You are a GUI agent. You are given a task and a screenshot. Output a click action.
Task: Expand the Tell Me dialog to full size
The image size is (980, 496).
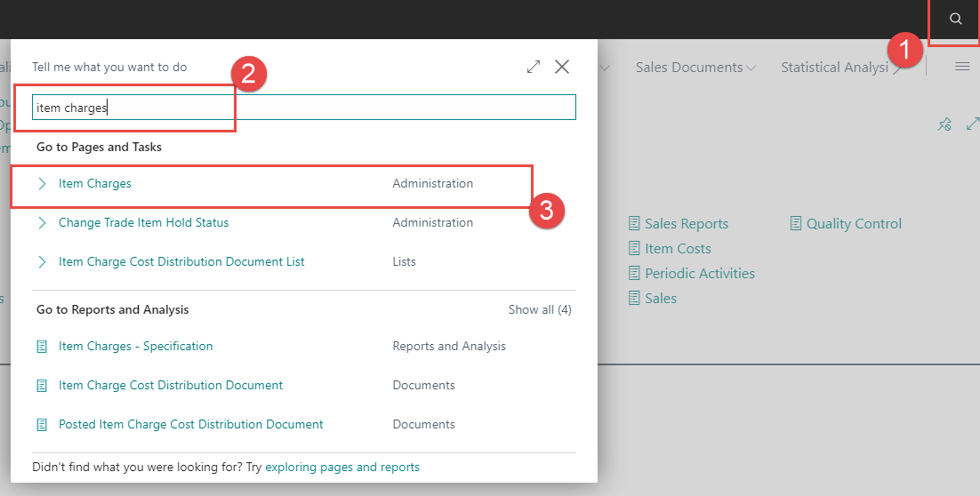pyautogui.click(x=534, y=67)
